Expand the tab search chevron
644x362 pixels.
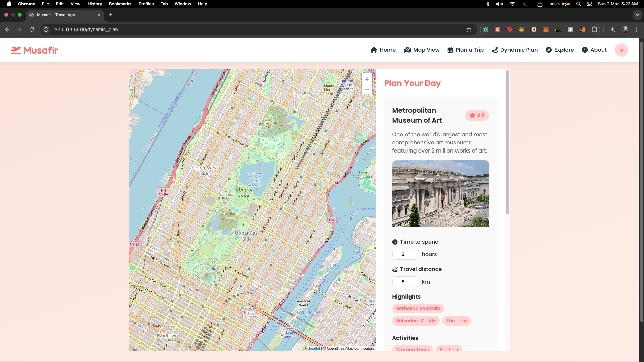[637, 15]
